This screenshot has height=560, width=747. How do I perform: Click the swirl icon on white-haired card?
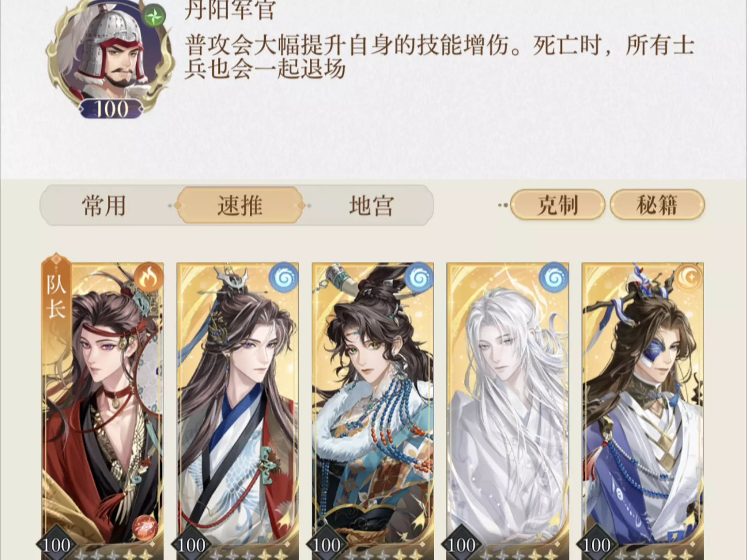554,277
